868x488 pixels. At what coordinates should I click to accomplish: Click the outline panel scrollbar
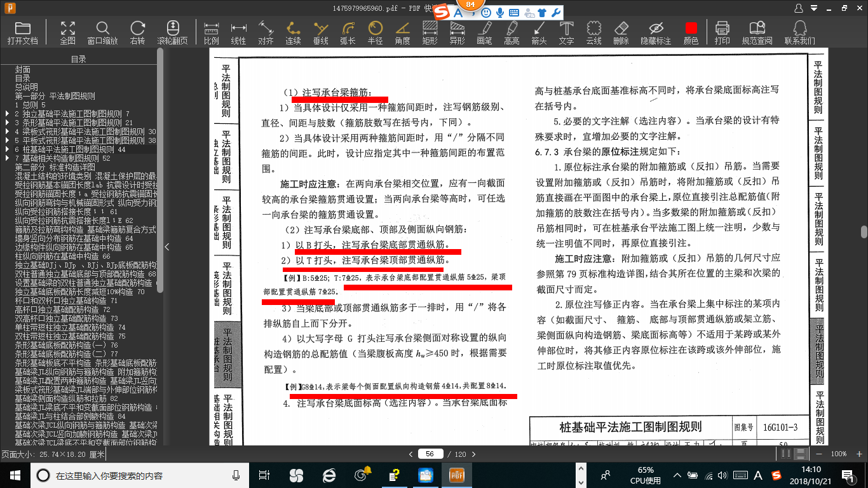[x=160, y=170]
